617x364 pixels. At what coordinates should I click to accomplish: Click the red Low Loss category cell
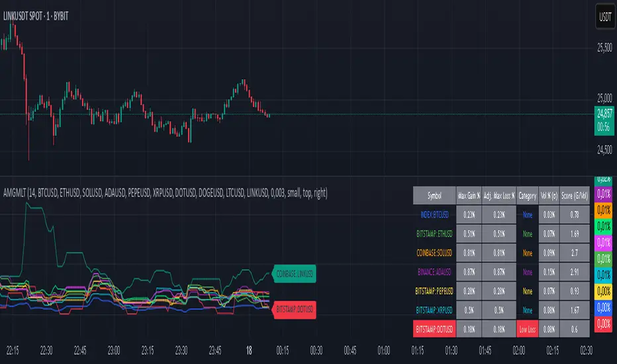tap(528, 328)
